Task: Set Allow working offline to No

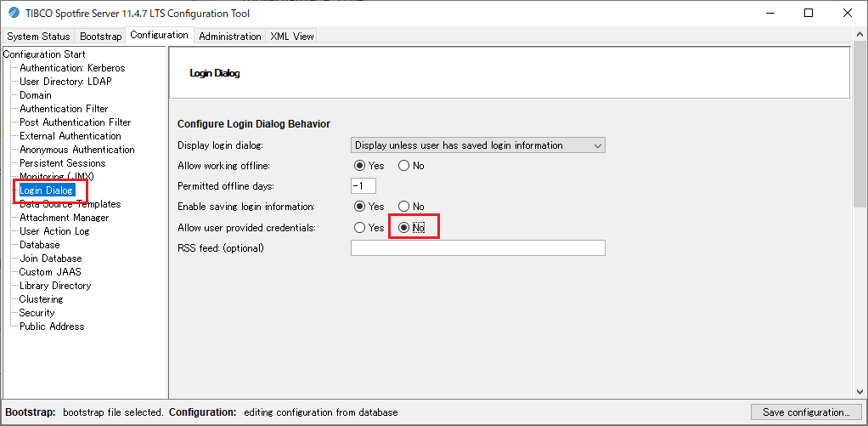Action: [x=403, y=166]
